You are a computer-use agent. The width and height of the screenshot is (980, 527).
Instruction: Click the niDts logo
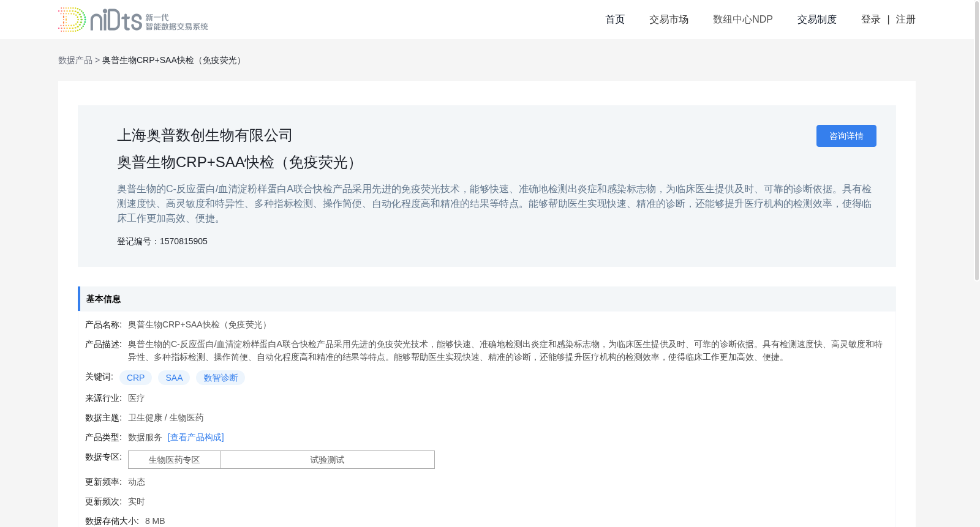point(133,20)
